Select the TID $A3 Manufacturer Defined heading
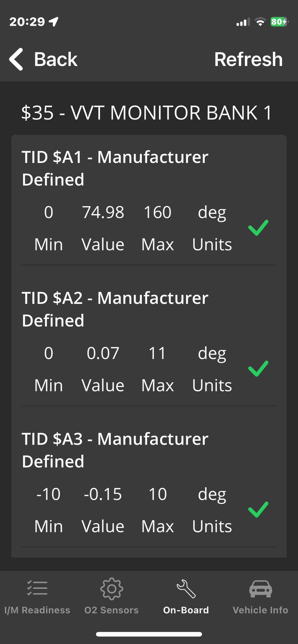This screenshot has height=644, width=298. coord(115,450)
